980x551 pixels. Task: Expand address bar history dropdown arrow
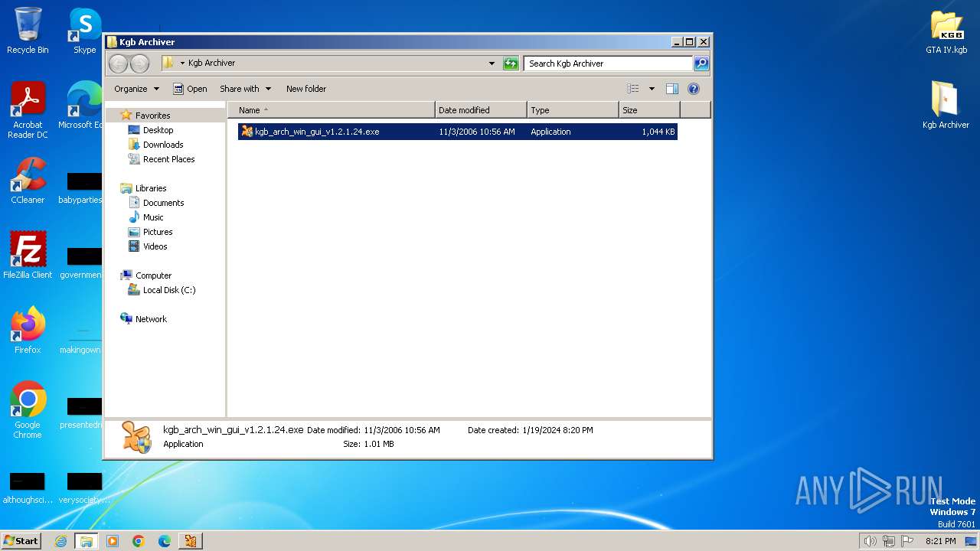pos(492,64)
